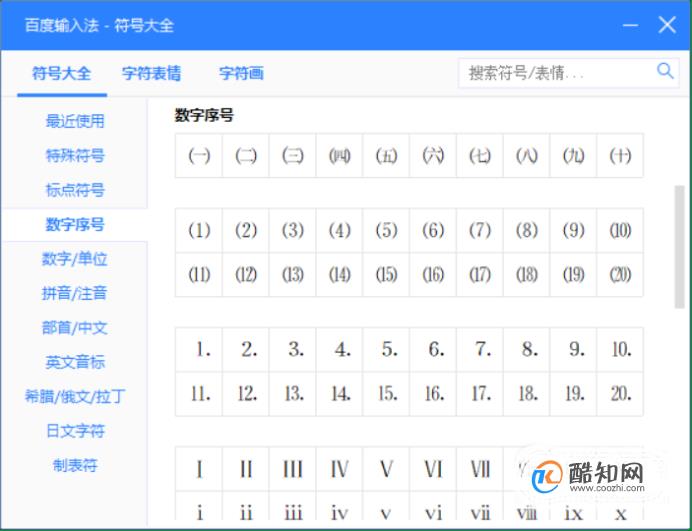The image size is (692, 531).
Task: Insert the 10. numbered symbol
Action: [620, 350]
